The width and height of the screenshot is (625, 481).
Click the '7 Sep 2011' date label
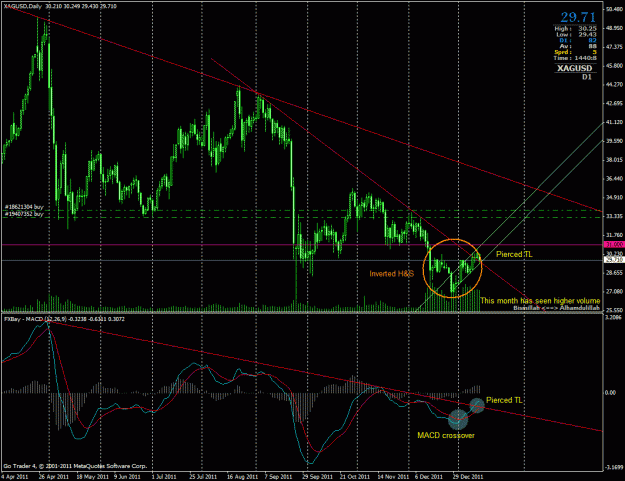click(278, 477)
